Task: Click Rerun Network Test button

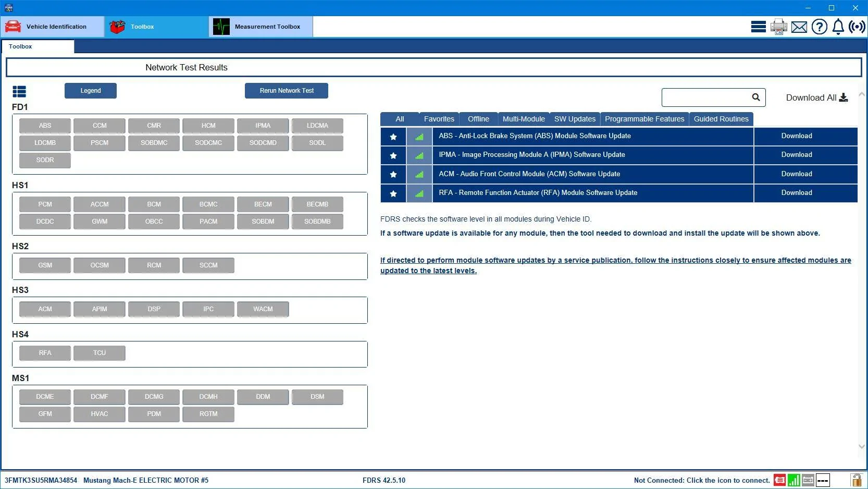Action: (x=287, y=91)
